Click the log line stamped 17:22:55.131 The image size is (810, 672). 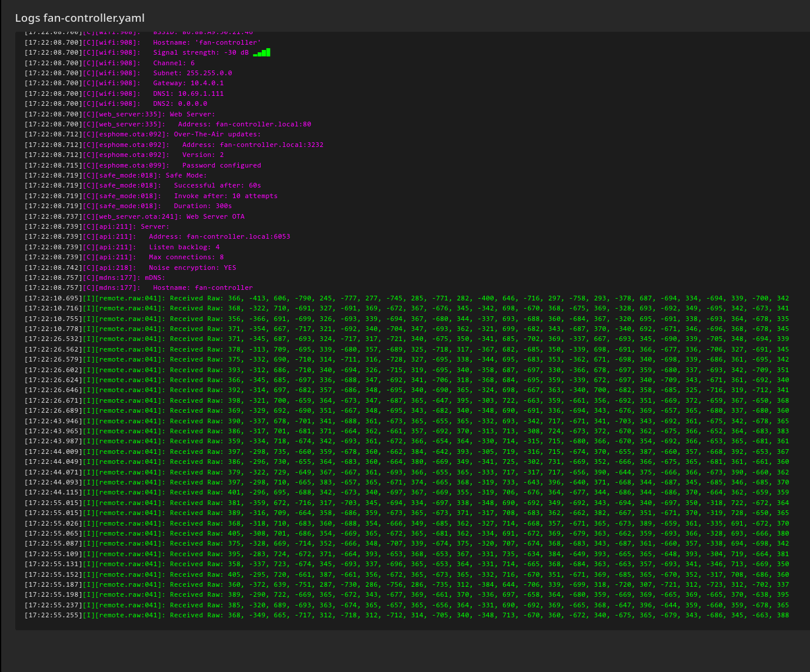[x=407, y=564]
